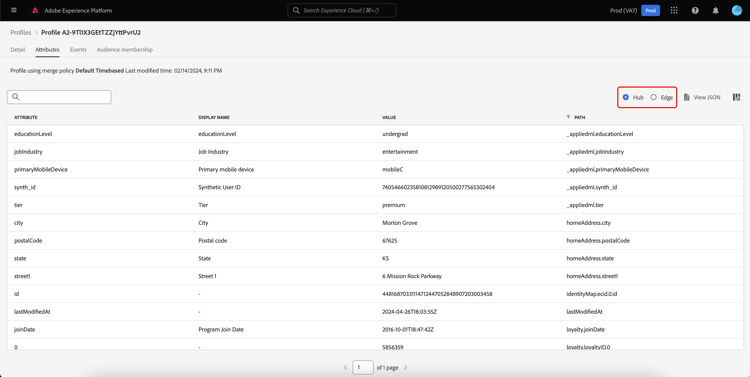
Task: Select the educationLevel attribute cell
Action: click(33, 134)
